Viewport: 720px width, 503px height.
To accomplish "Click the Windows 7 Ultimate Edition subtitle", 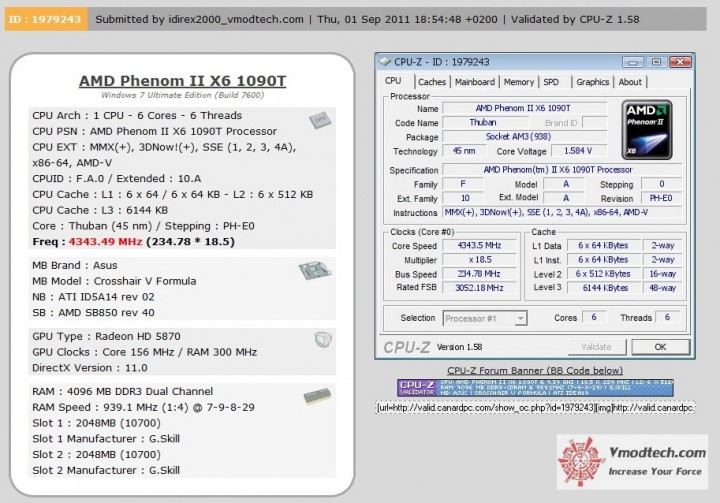I will (182, 95).
